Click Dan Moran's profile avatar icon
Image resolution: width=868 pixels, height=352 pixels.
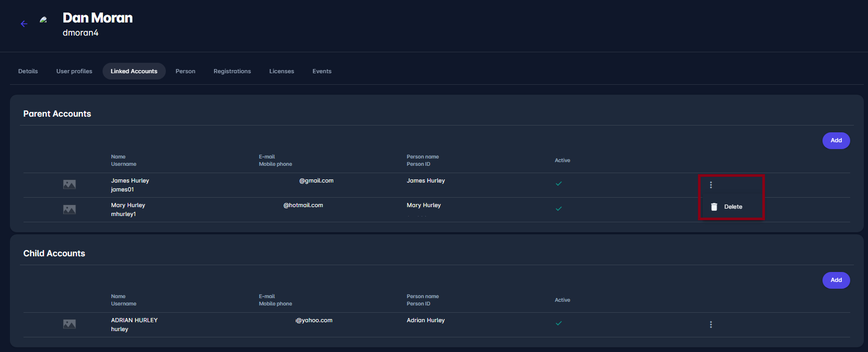click(x=43, y=20)
